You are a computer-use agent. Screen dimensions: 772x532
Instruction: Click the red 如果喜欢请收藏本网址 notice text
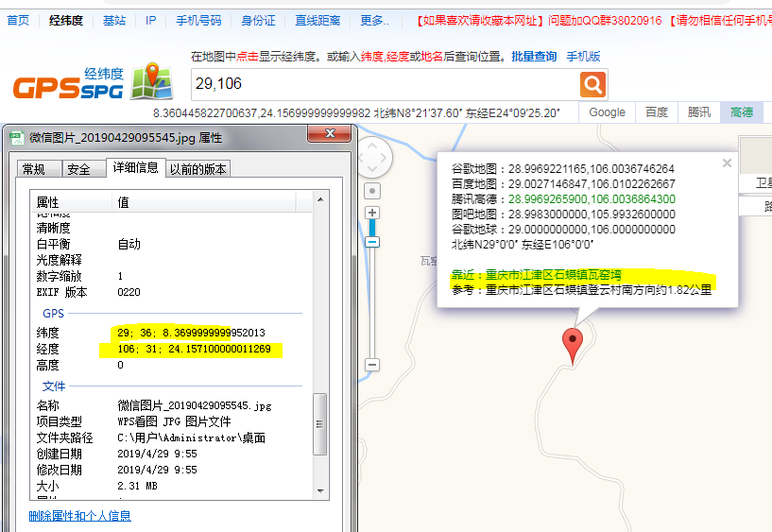[x=481, y=20]
